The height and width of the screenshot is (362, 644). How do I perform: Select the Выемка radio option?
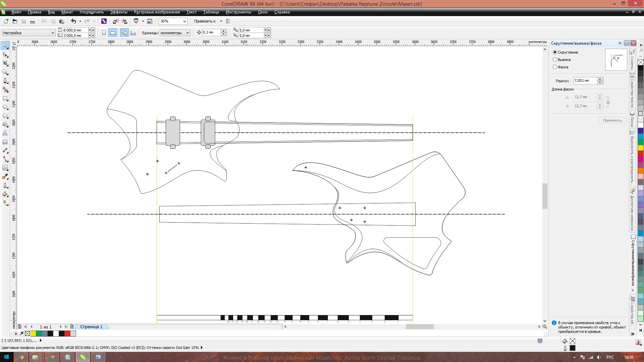click(x=555, y=60)
